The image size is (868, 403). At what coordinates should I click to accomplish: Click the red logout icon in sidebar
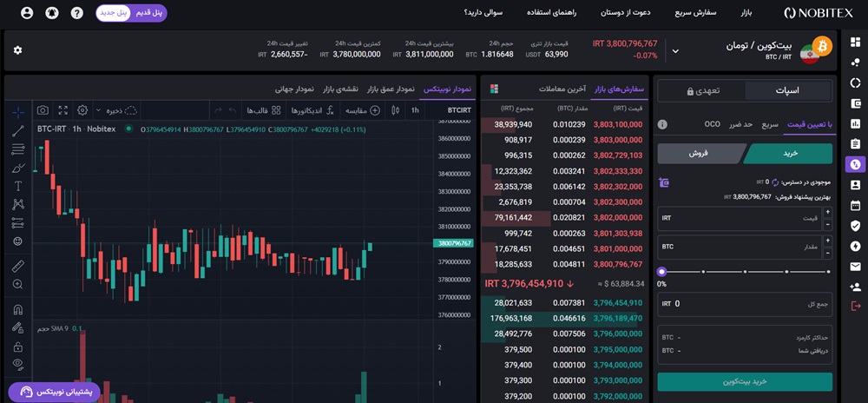(x=855, y=306)
